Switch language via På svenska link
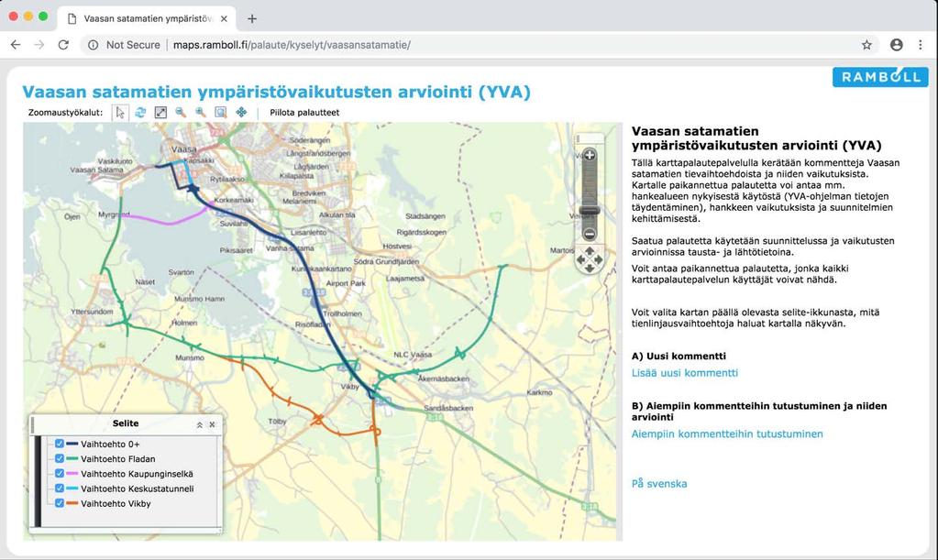Screen dimensions: 938x560 [x=659, y=484]
